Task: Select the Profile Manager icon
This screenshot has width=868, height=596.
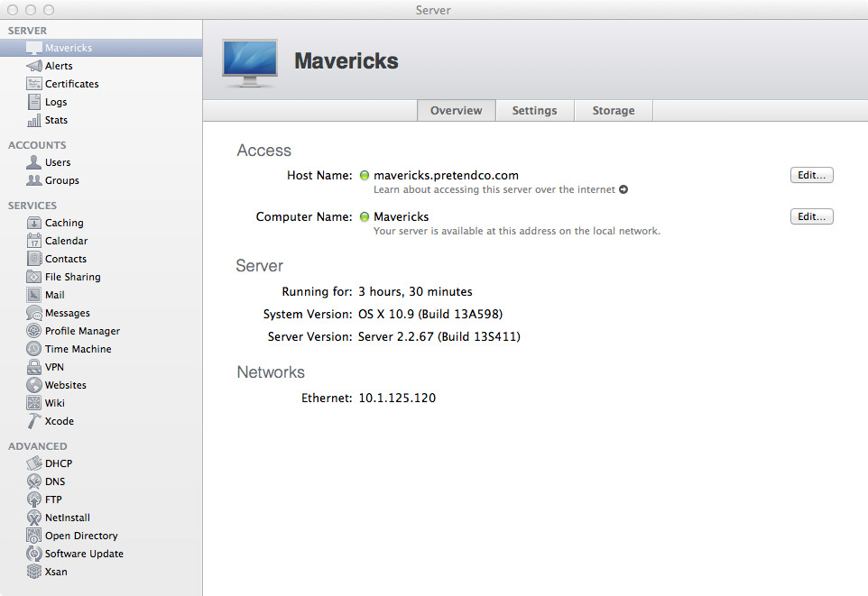Action: (x=33, y=331)
